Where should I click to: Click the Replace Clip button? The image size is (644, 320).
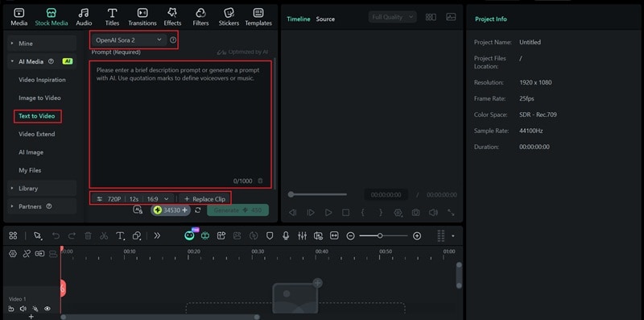pos(204,199)
